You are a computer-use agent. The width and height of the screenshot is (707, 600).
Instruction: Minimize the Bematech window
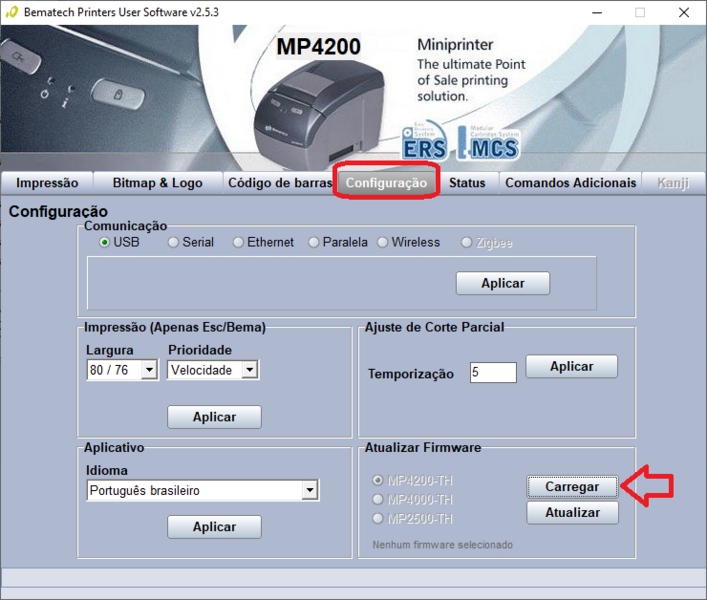click(x=597, y=13)
